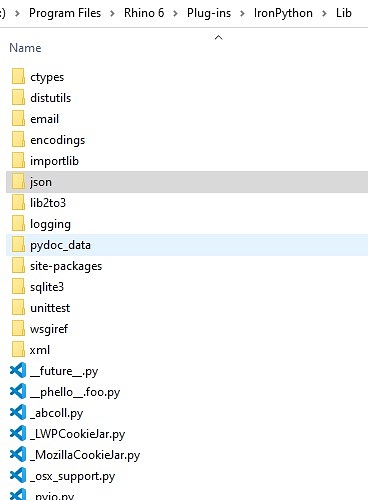Viewport: 368px width, 500px height.
Task: Expand the arrow after Program Files in path
Action: pyautogui.click(x=112, y=13)
